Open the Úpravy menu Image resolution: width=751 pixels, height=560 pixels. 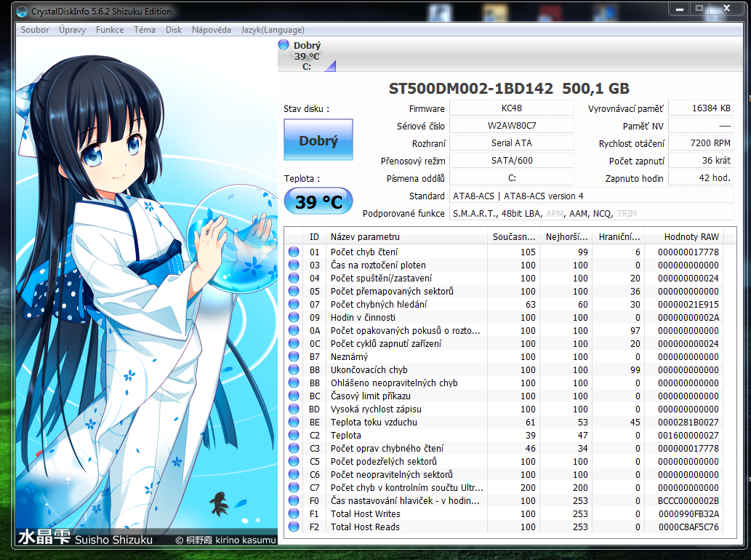point(72,30)
